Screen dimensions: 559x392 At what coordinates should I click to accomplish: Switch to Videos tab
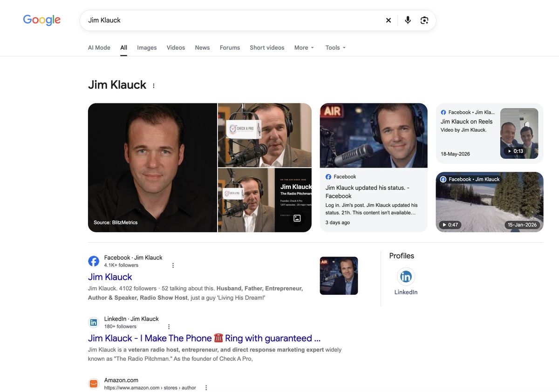coord(176,47)
